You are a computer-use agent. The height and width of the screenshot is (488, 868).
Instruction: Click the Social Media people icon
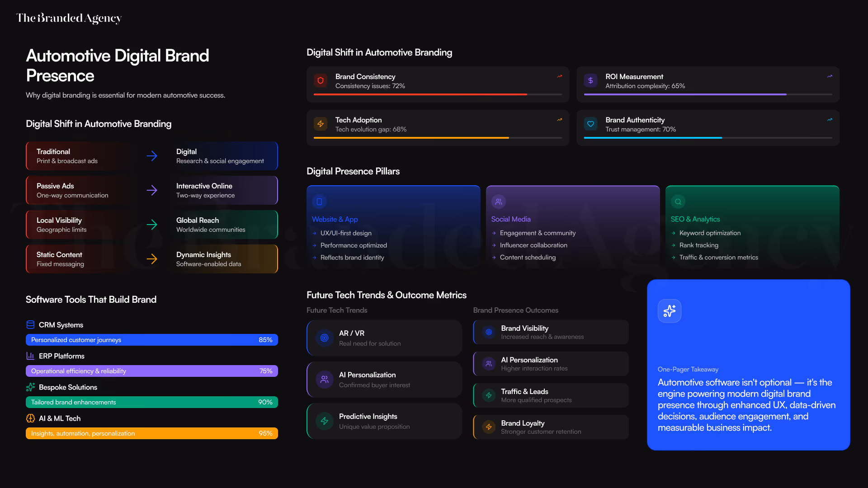pyautogui.click(x=499, y=202)
